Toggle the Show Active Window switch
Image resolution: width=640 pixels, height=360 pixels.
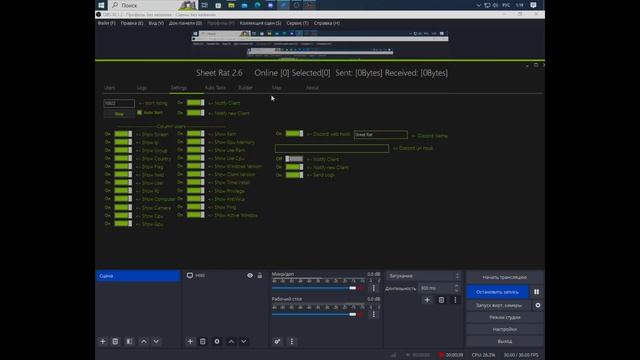pos(196,215)
